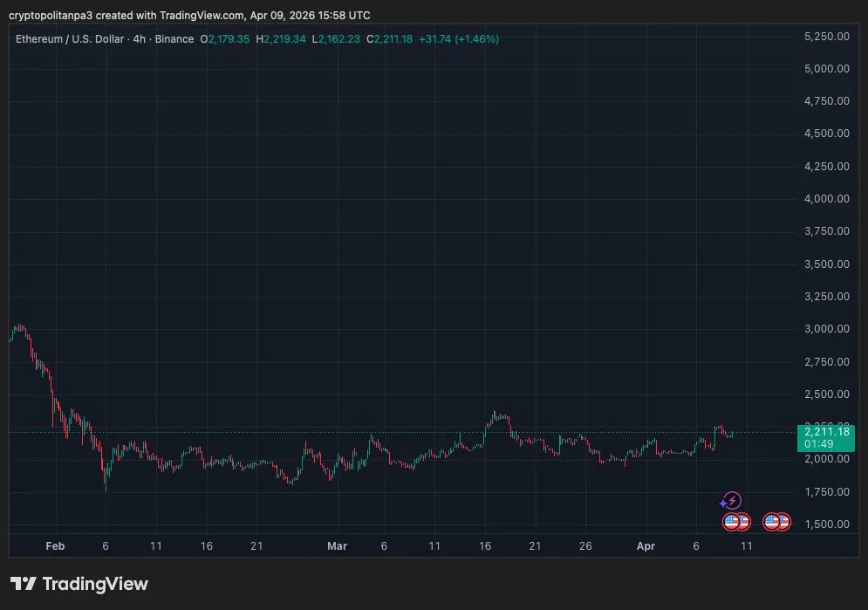Click the cryptopolitanpa3 watermark text
The height and width of the screenshot is (610, 868).
51,15
